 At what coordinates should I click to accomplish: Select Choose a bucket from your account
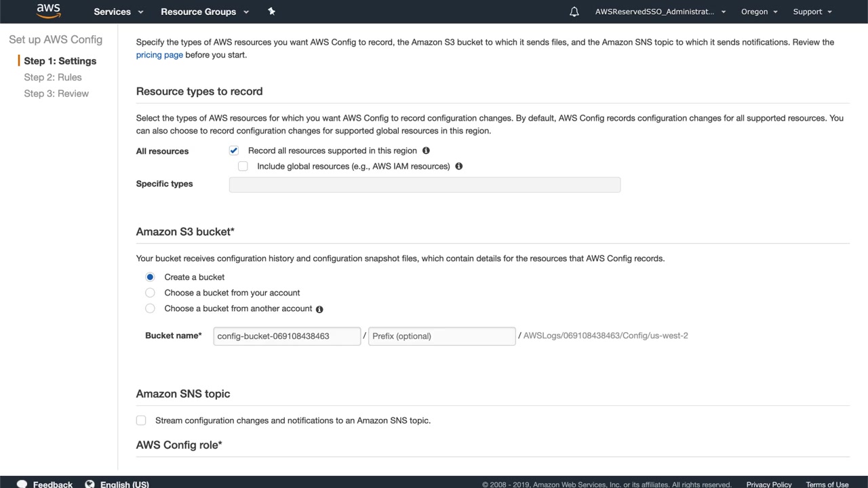pyautogui.click(x=151, y=293)
